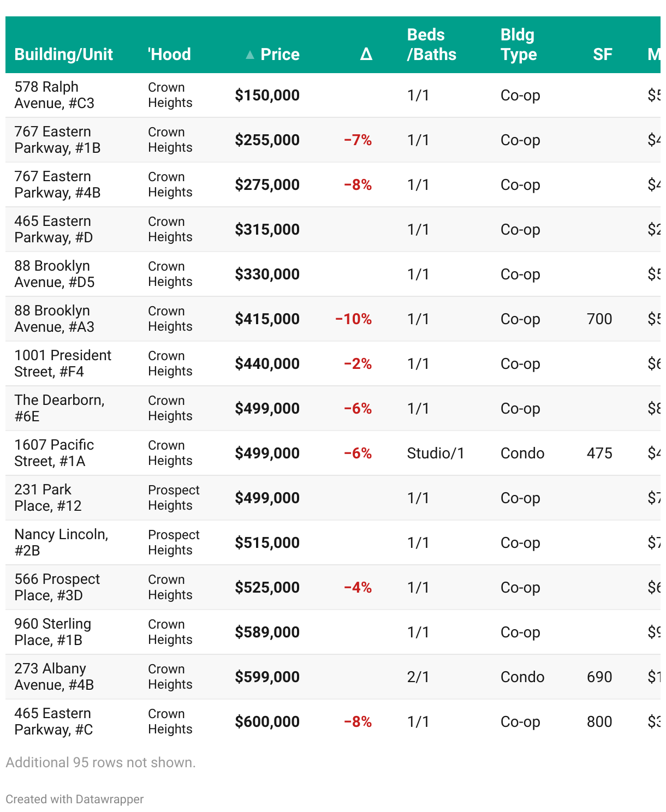This screenshot has height=812, width=666.
Task: Click the Price column header
Action: coord(280,55)
